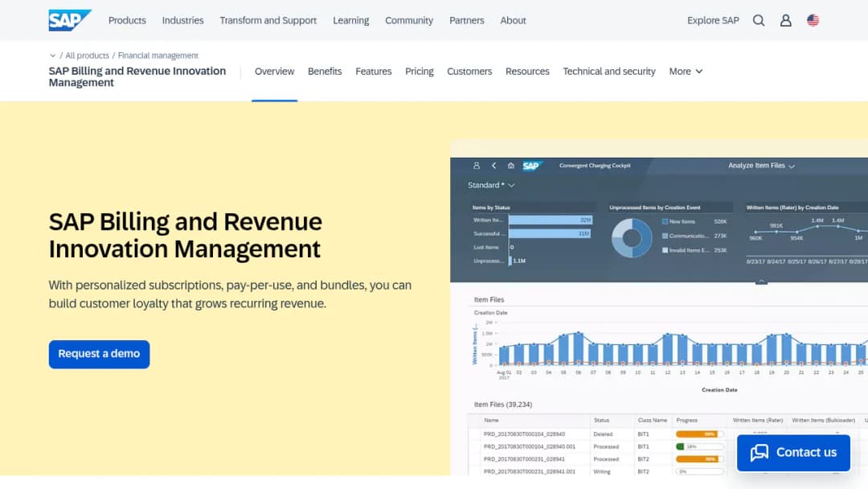Go to the Customers tab
868x489 pixels.
point(469,72)
